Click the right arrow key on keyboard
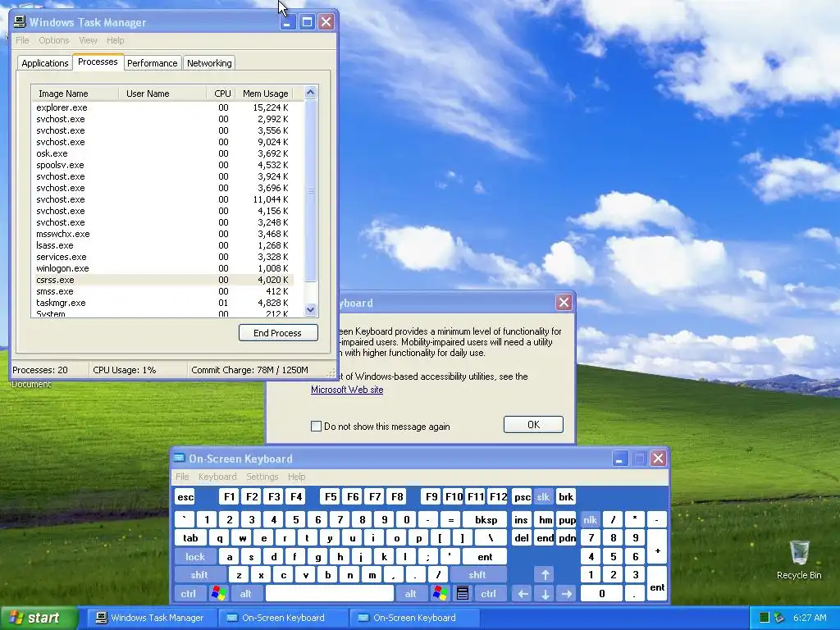The height and width of the screenshot is (630, 840). (567, 594)
